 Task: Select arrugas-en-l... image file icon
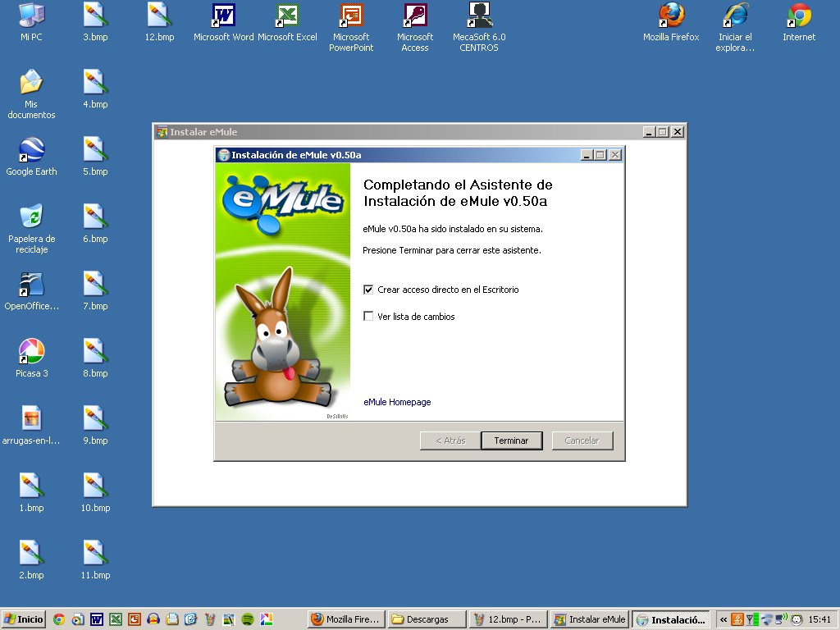tap(31, 426)
